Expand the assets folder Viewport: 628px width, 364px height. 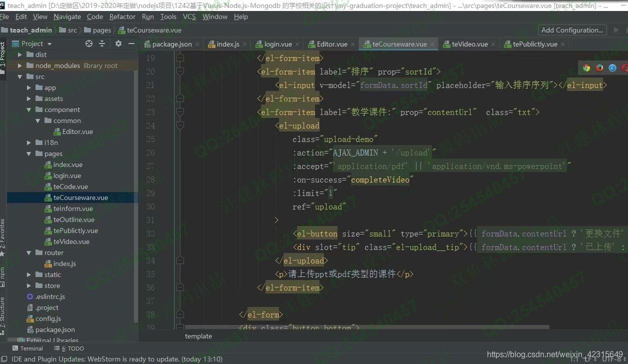pyautogui.click(x=29, y=98)
